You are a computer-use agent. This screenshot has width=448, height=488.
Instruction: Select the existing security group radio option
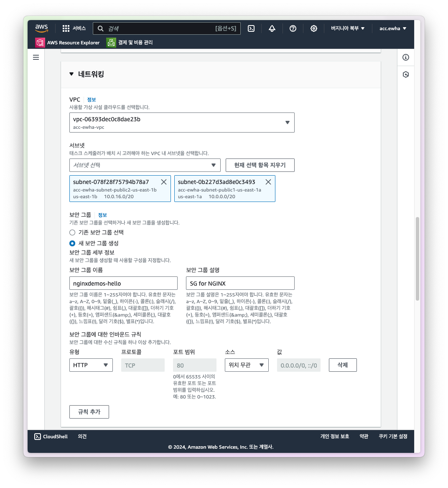click(72, 233)
